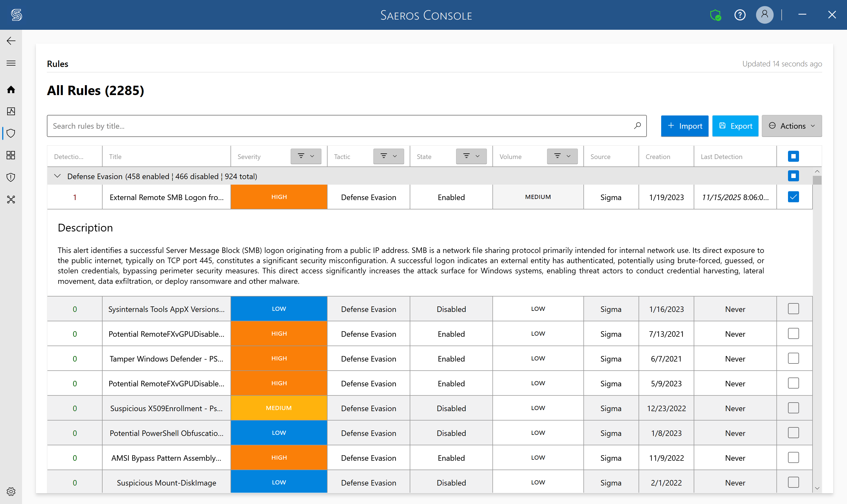Toggle the hamburger navigation menu
Viewport: 847px width, 504px height.
coord(11,63)
